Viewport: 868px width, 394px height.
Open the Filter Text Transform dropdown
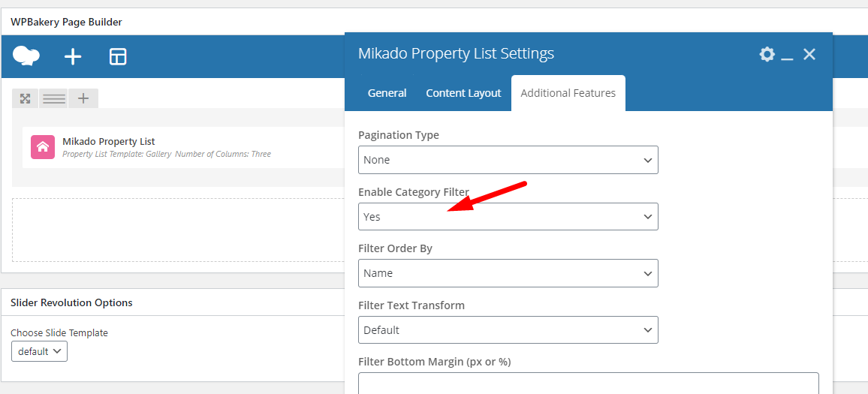tap(508, 329)
